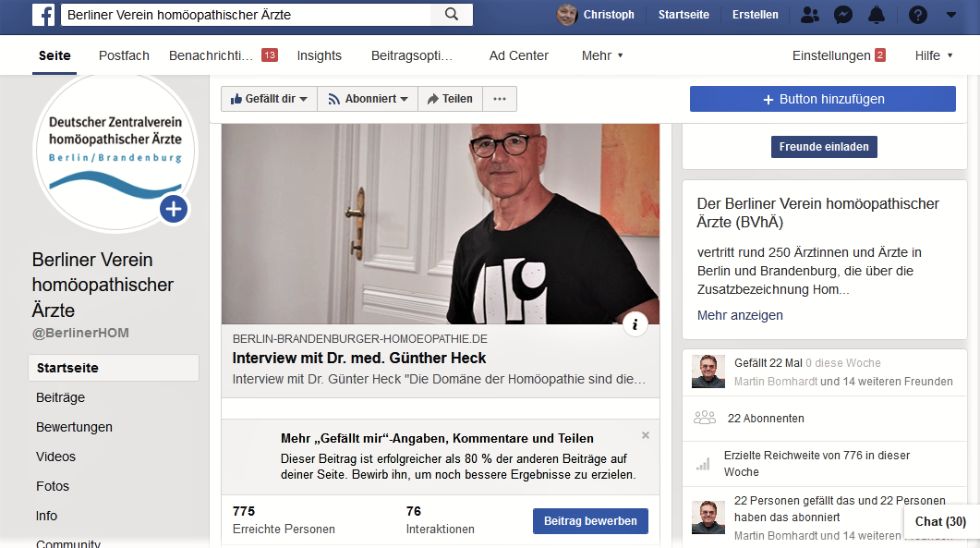Open the help question mark icon
Screen dimensions: 980x548
point(917,15)
